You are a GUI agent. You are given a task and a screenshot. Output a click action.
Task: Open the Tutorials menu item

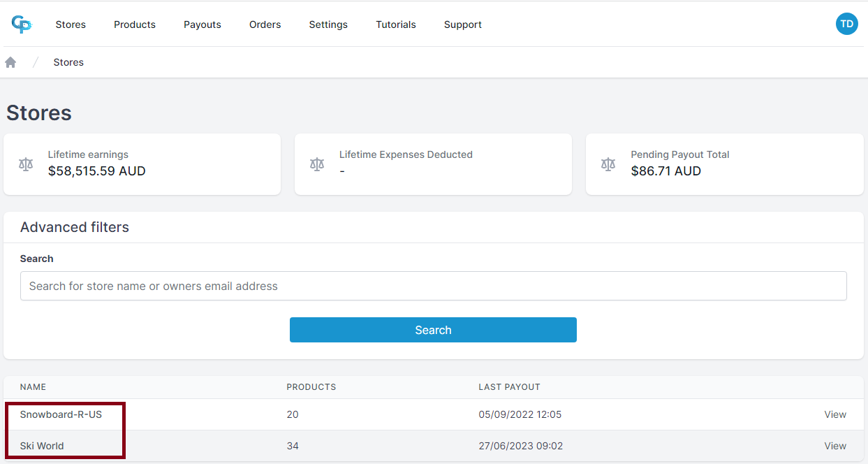(396, 24)
